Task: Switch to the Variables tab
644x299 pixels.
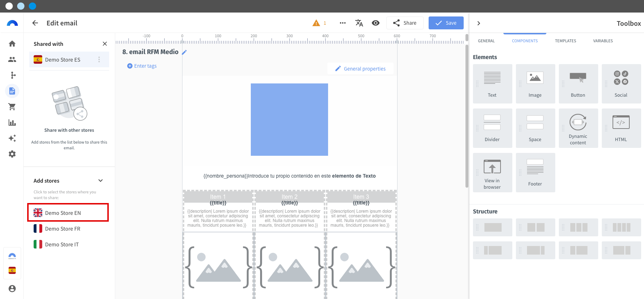Action: (x=602, y=41)
